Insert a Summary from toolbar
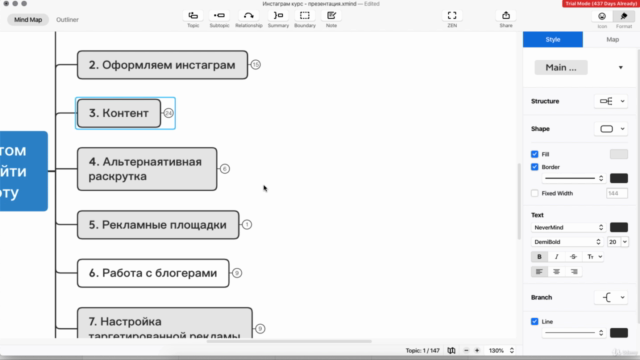Screen dimensions: 640x360 [278, 16]
